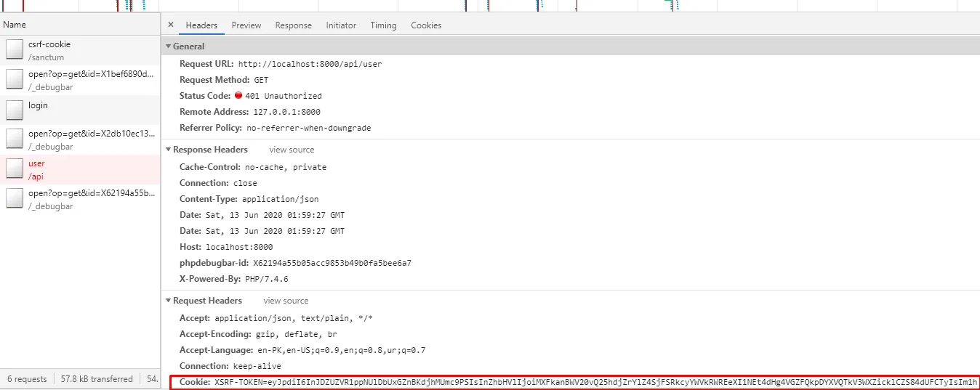Click the X1bef6890d request file icon
This screenshot has width=980, height=390.
[15, 80]
